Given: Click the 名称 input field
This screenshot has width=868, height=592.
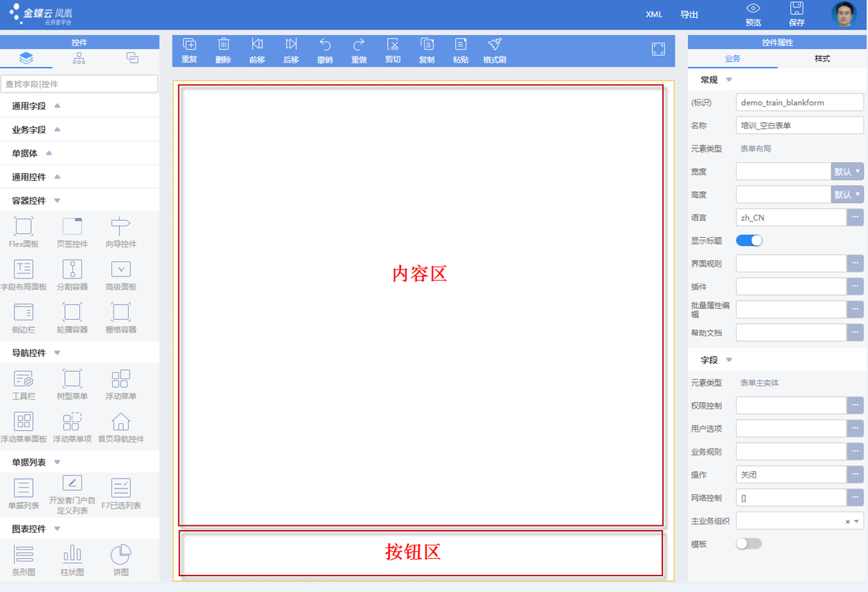Looking at the screenshot, I should (800, 126).
